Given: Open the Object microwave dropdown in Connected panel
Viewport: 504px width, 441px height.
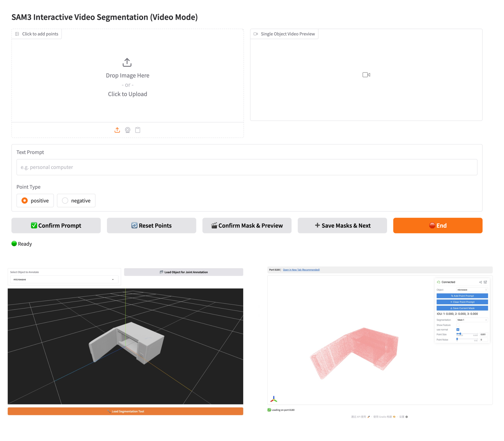Looking at the screenshot, I should pos(472,290).
